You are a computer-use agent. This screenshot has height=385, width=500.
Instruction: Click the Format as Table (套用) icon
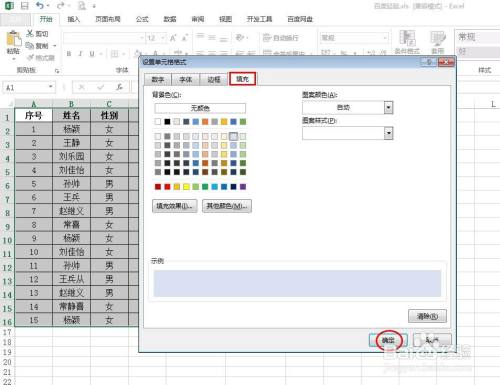click(x=438, y=42)
